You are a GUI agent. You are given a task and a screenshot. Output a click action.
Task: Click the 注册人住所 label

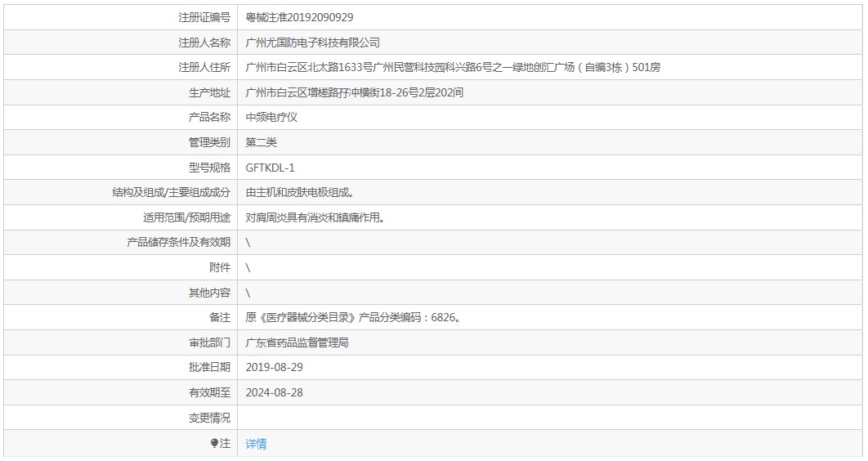point(204,68)
